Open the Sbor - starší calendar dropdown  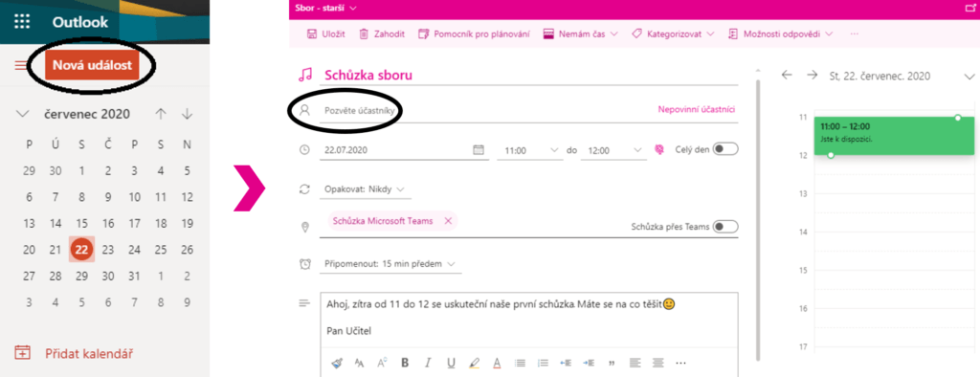325,8
